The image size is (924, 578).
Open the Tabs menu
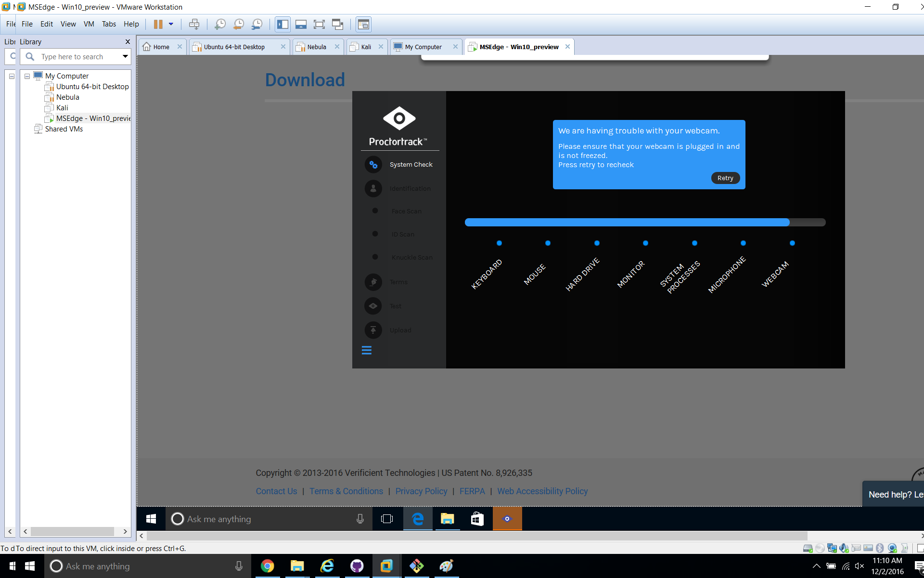point(109,24)
